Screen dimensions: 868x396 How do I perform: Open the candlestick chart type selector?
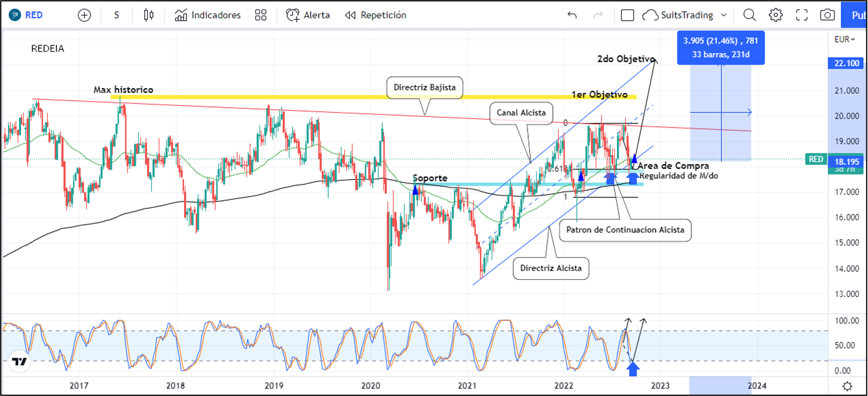click(x=149, y=15)
